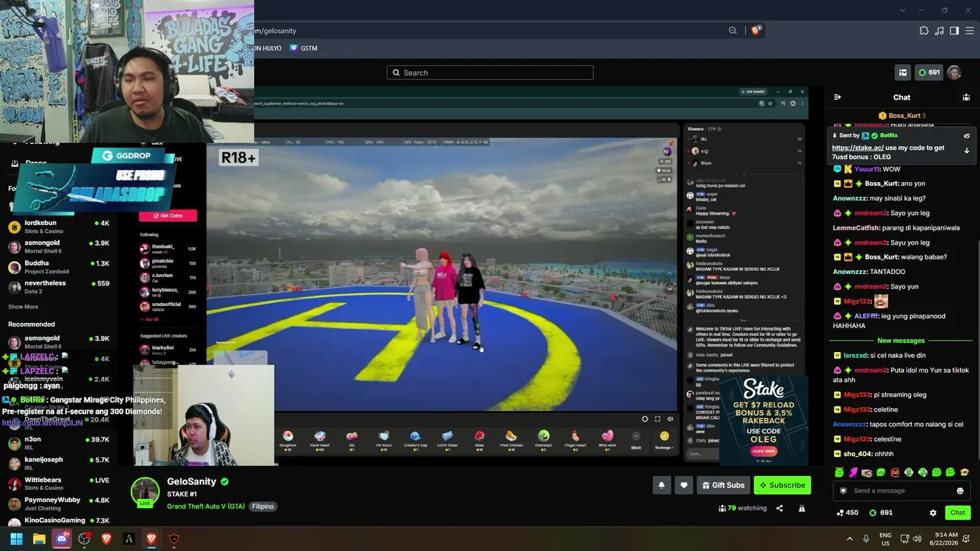Open lordkebun channel in sidebar
This screenshot has width=980, height=551.
[58, 227]
